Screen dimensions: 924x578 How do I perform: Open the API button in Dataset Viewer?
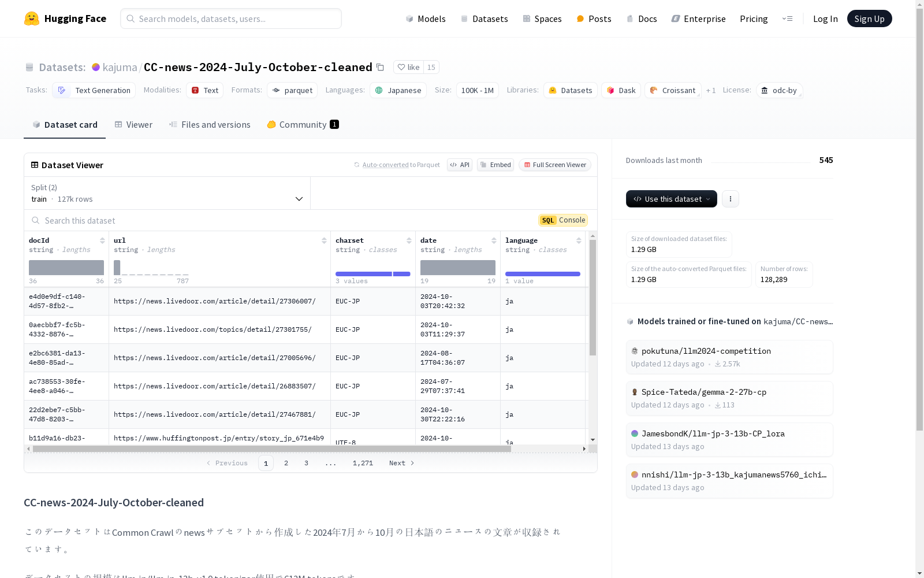pyautogui.click(x=460, y=165)
